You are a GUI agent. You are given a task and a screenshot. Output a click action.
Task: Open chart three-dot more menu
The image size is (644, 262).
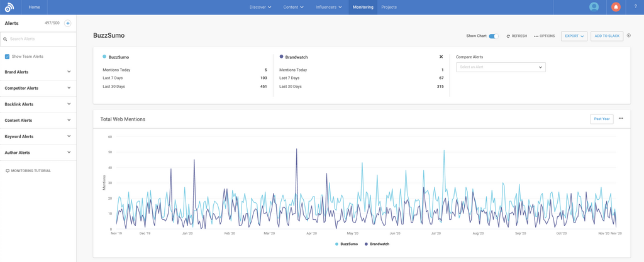(621, 118)
